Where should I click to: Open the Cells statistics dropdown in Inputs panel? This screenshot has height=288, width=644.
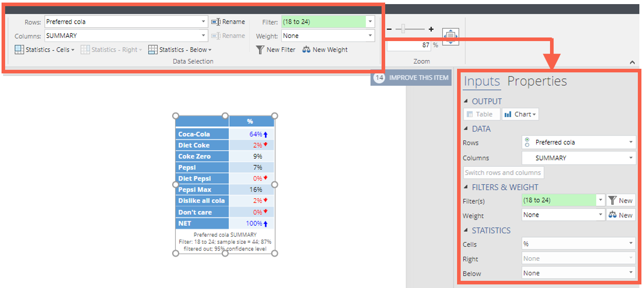pos(579,244)
